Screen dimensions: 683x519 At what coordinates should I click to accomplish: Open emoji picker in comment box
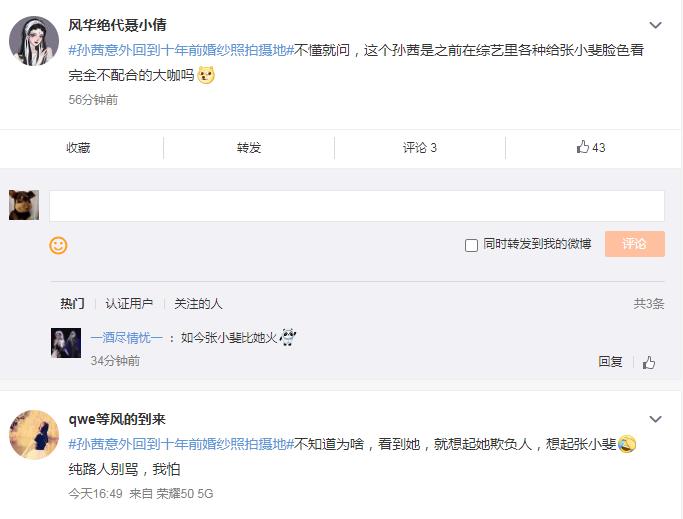(58, 245)
